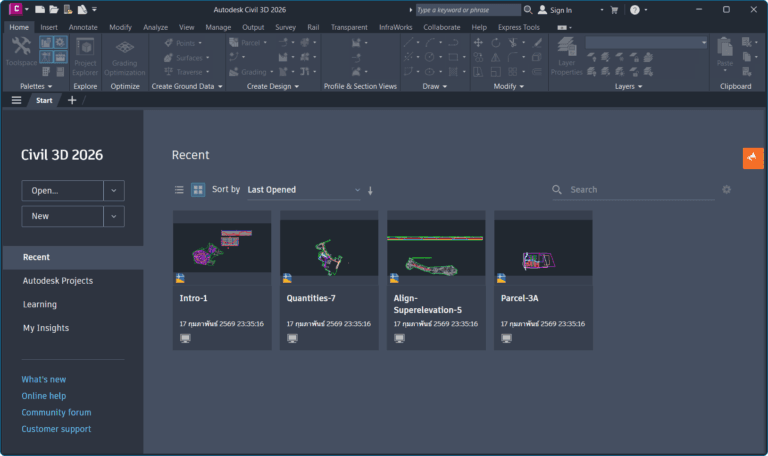Open the Annotate ribbon tab
The height and width of the screenshot is (456, 768).
point(83,27)
